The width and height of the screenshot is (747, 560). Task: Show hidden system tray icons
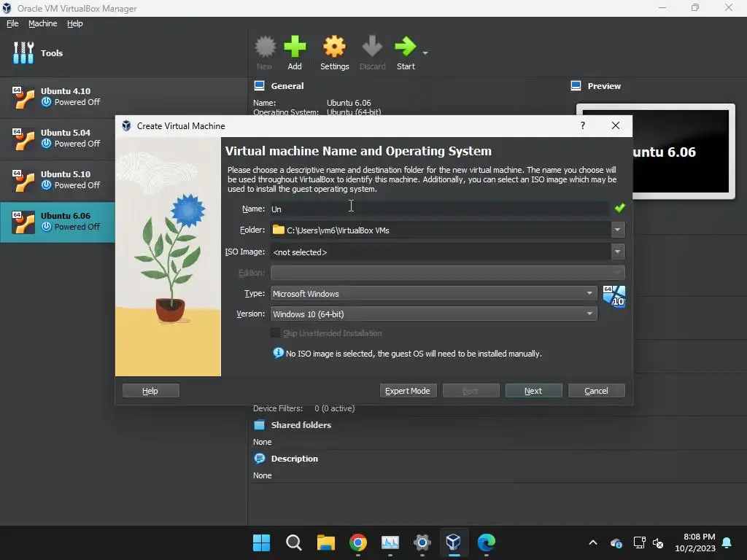tap(593, 542)
